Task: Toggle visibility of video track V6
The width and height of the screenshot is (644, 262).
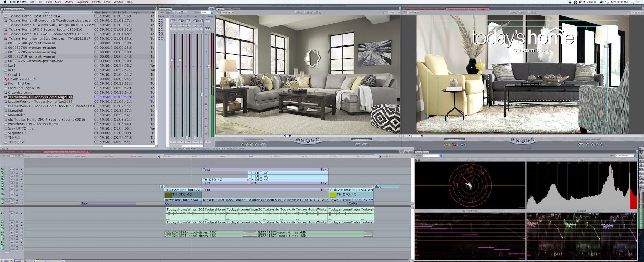Action: 2,183
